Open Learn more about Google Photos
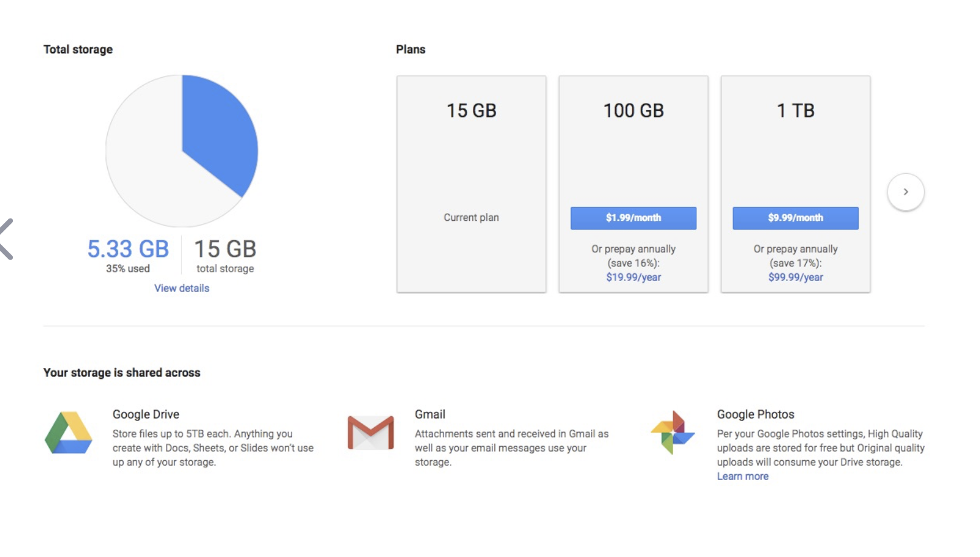The image size is (980, 557). click(x=742, y=476)
